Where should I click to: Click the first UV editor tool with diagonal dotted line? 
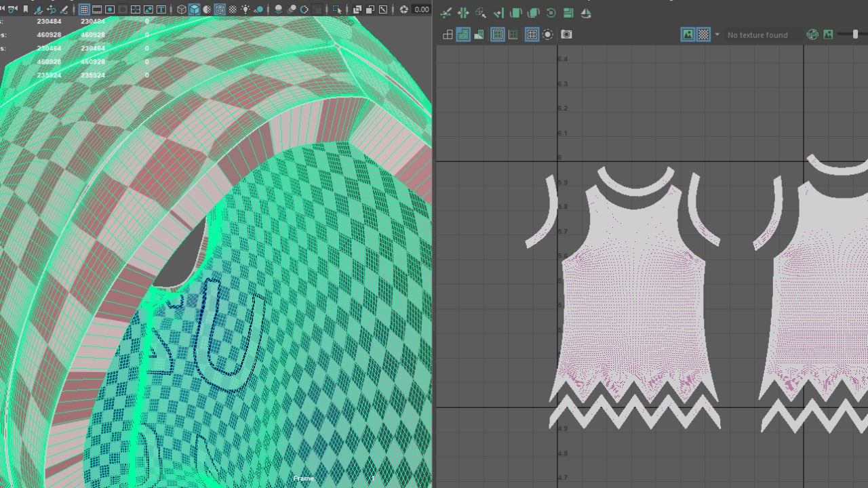446,14
